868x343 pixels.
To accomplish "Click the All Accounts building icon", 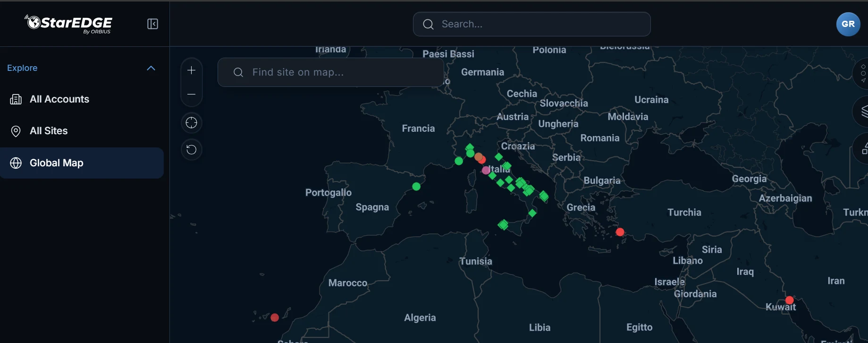I will click(16, 99).
